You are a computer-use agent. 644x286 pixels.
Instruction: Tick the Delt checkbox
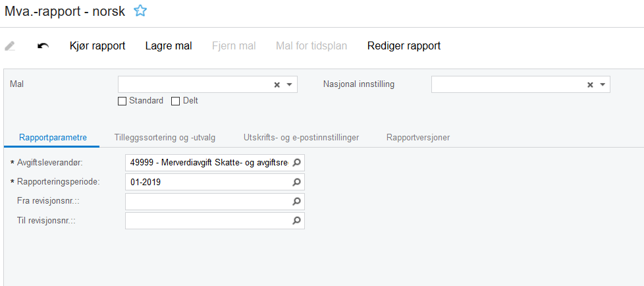(x=175, y=101)
